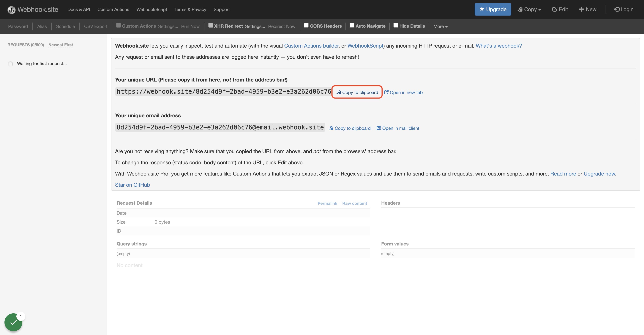
Task: Follow the Star on GitHub link
Action: point(132,185)
